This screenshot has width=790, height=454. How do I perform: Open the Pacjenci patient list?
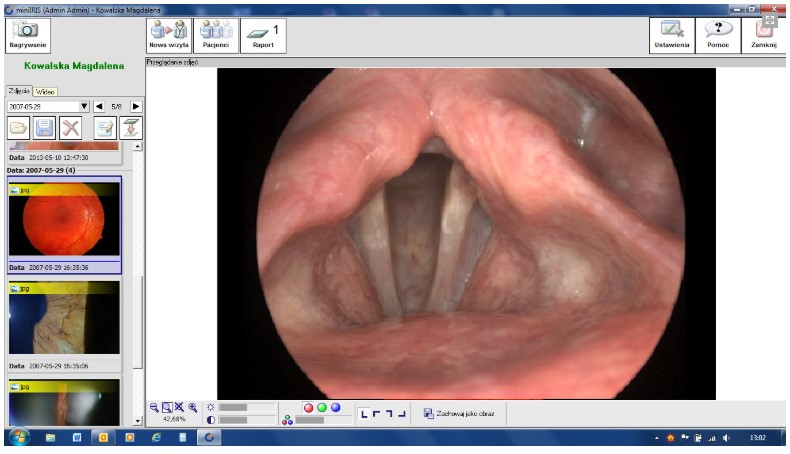tap(216, 35)
